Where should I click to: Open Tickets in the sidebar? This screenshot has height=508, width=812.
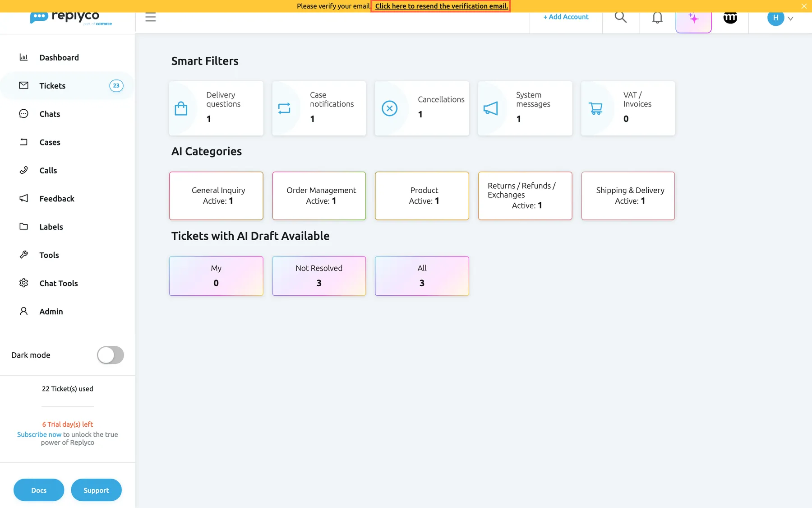[68, 86]
